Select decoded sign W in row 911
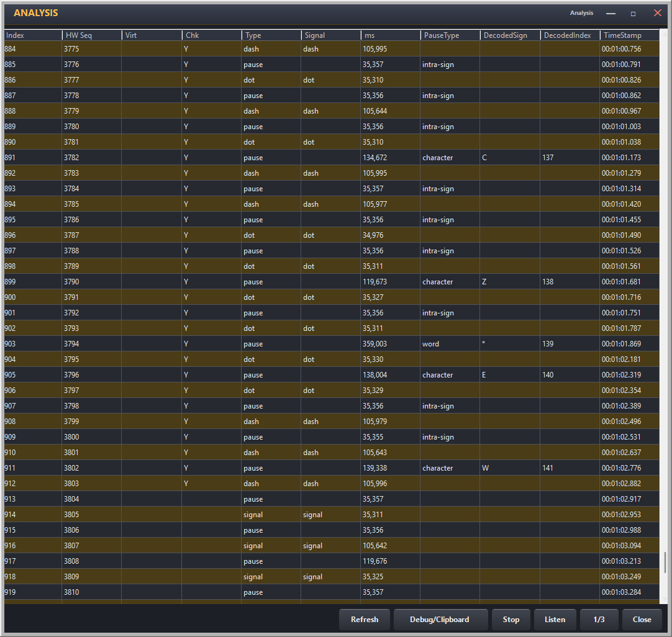This screenshot has width=672, height=637. [510, 468]
